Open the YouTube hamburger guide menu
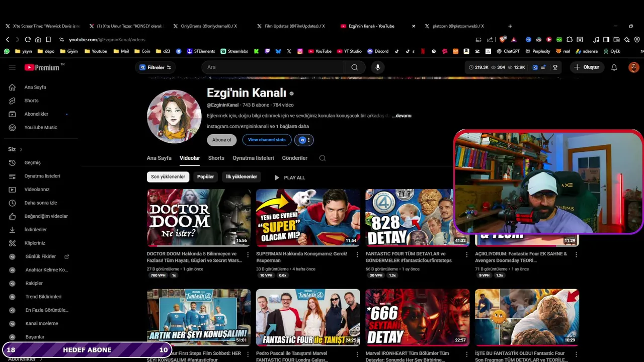This screenshot has width=644, height=362. point(12,67)
